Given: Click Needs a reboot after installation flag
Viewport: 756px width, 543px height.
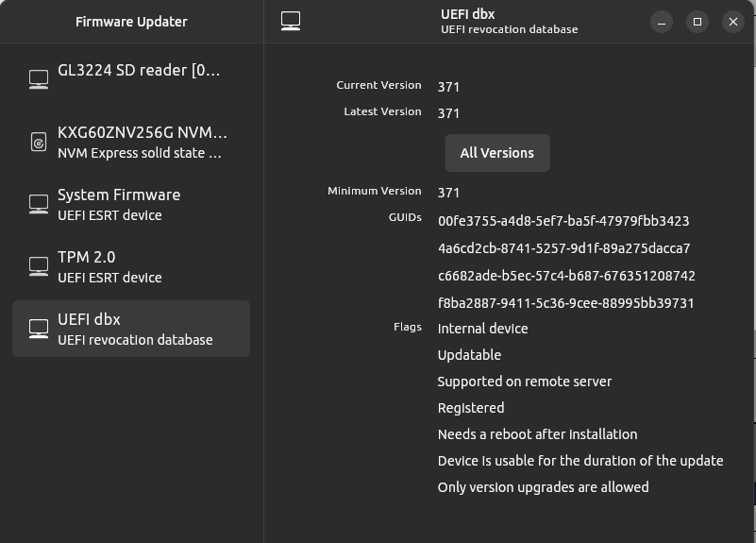Looking at the screenshot, I should (x=538, y=434).
